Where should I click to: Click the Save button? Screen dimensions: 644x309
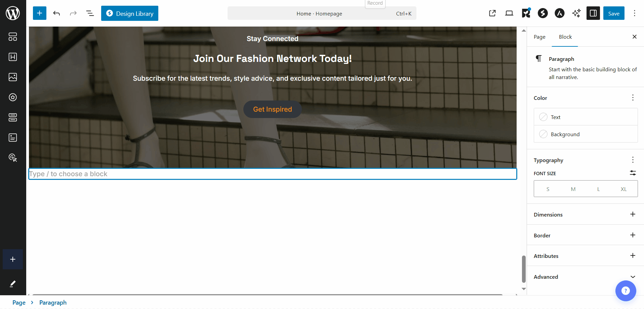[614, 13]
